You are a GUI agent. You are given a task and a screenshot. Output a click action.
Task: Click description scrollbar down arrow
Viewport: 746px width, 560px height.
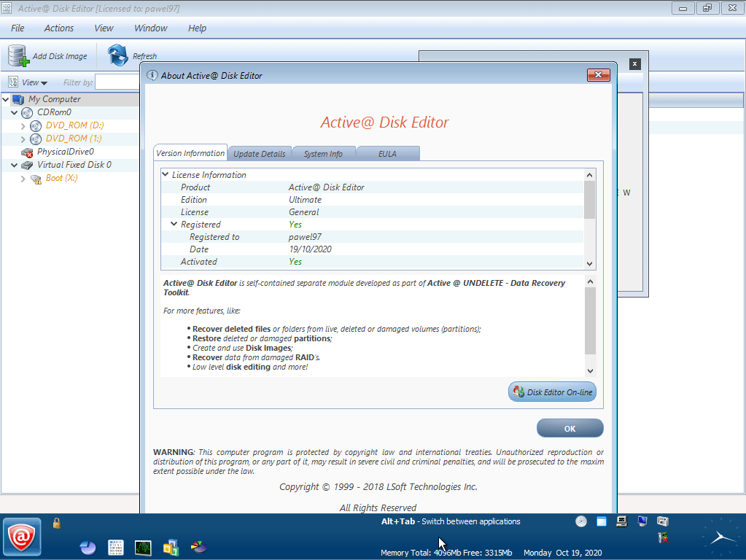click(x=590, y=371)
